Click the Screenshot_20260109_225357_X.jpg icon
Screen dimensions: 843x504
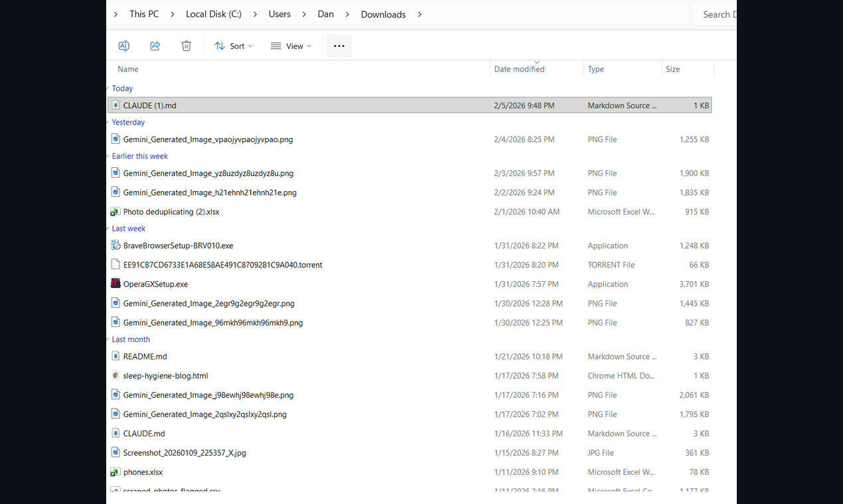(115, 452)
